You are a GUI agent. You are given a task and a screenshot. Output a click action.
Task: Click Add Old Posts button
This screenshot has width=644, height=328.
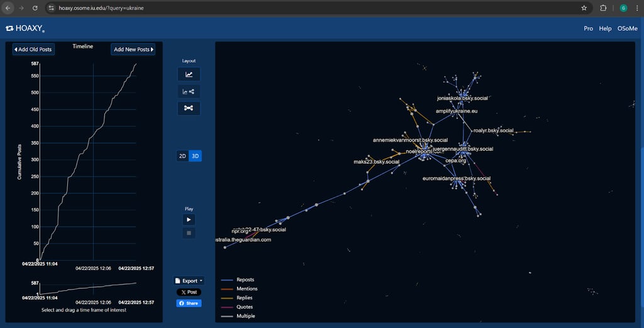pyautogui.click(x=34, y=49)
